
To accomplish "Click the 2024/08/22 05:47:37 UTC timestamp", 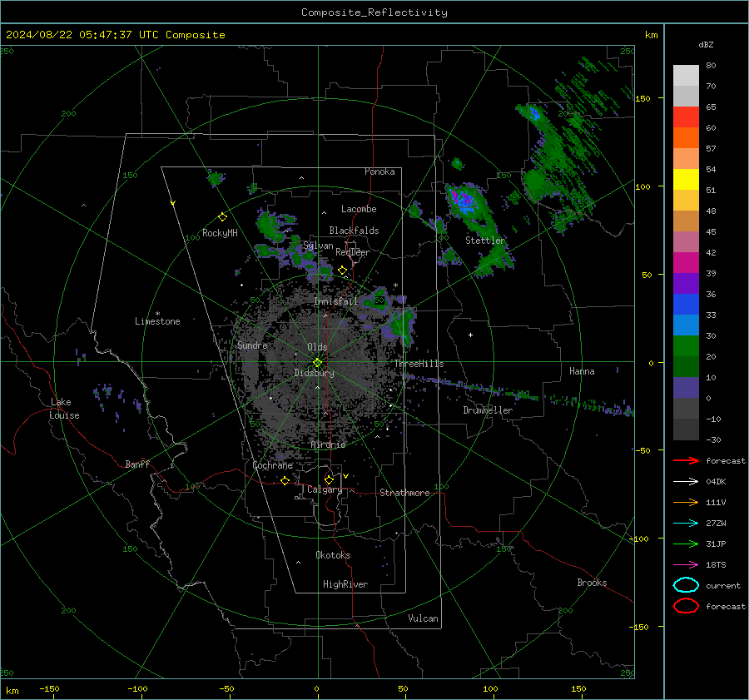I will point(115,35).
